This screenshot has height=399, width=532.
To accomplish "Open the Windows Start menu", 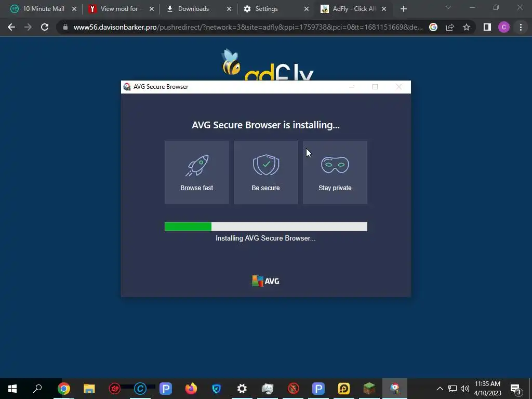I will [12, 389].
